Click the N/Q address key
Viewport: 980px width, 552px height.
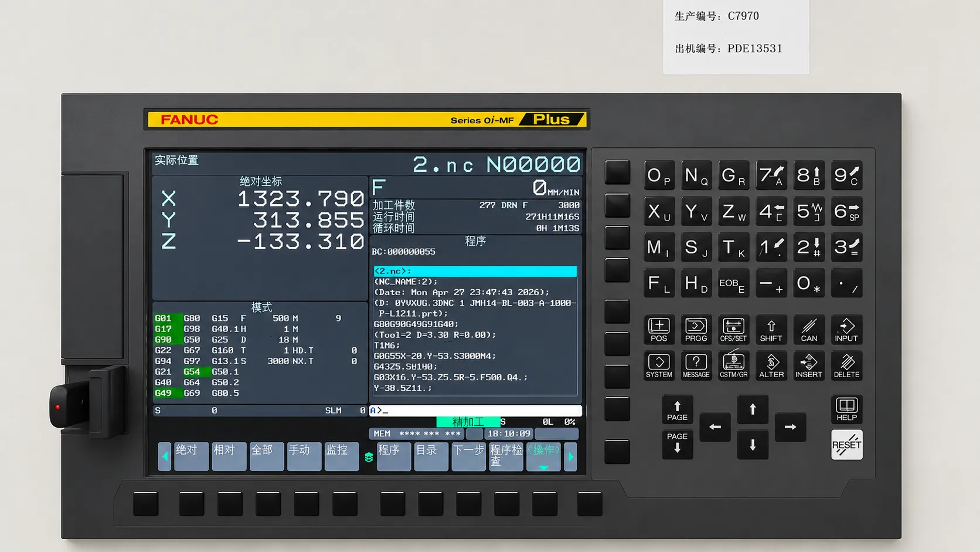point(696,175)
